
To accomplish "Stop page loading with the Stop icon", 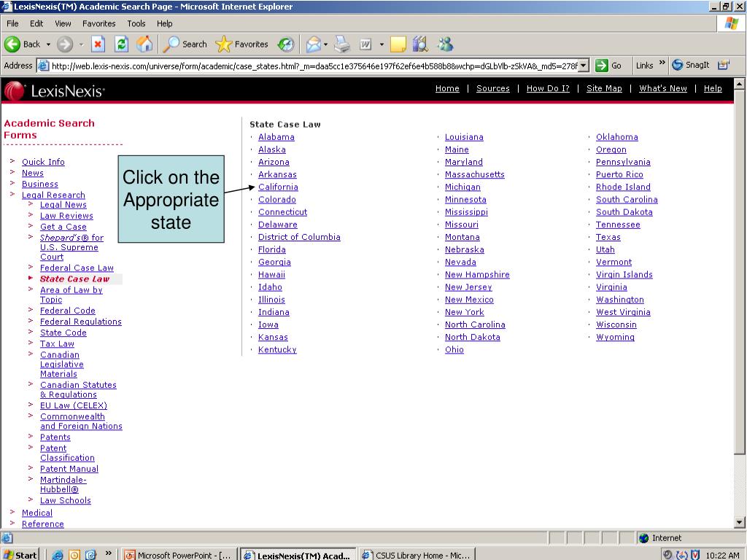I will point(98,44).
